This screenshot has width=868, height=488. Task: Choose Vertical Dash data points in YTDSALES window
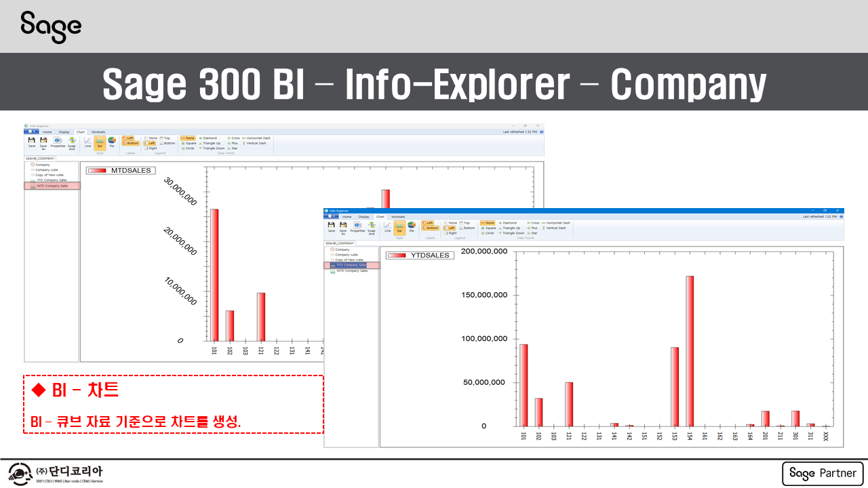coord(554,228)
